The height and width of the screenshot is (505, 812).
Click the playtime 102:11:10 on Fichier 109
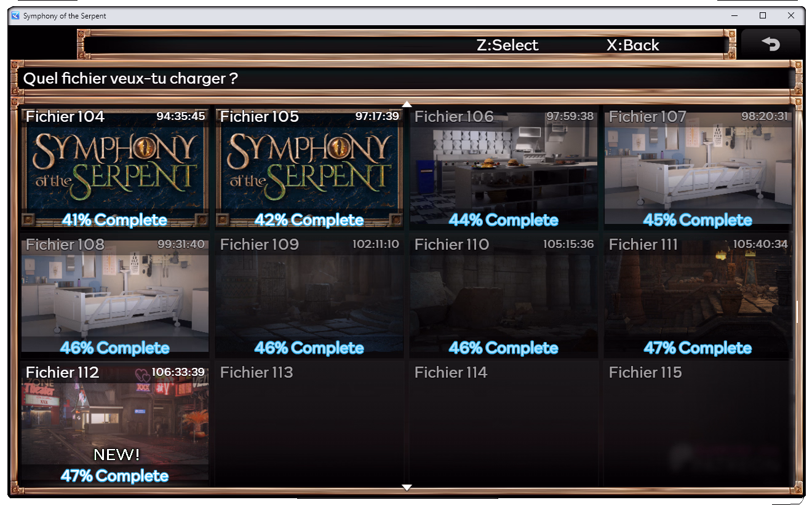coord(376,244)
